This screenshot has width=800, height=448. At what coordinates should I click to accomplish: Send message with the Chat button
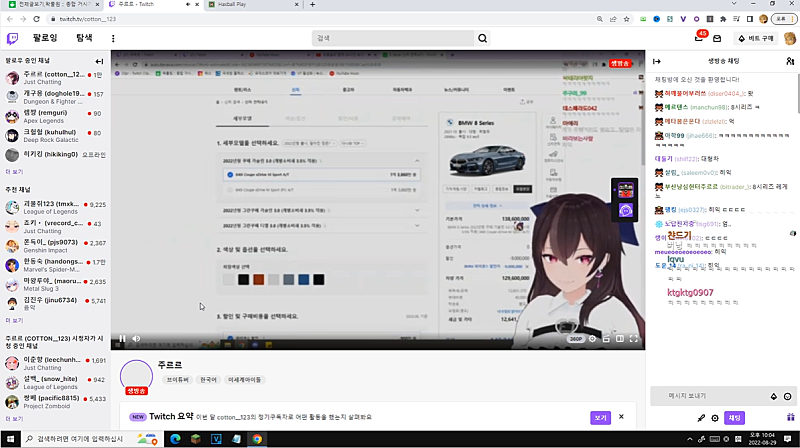coord(734,418)
